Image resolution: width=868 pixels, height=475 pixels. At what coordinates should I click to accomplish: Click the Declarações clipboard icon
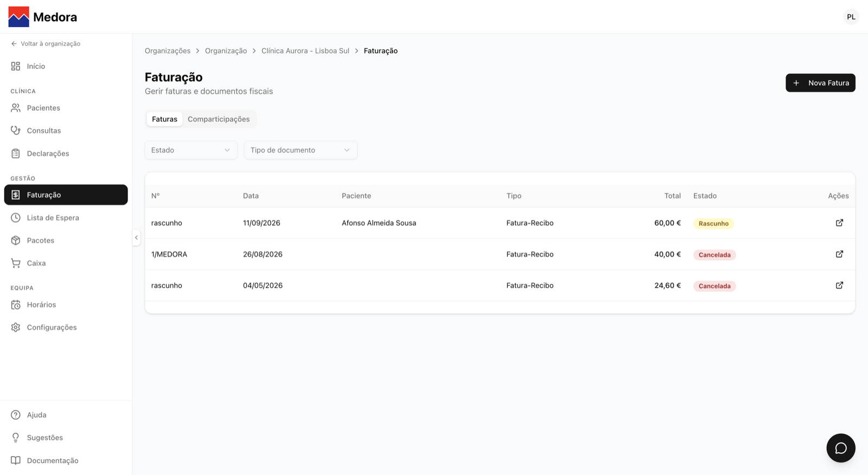click(16, 154)
